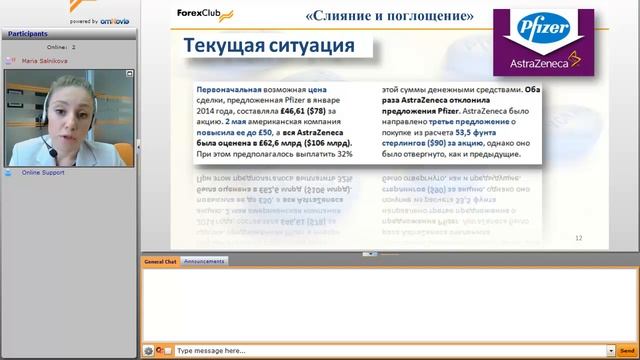This screenshot has height=360, width=640.
Task: Click the slide title «Слияние и поглощение»
Action: pyautogui.click(x=389, y=16)
